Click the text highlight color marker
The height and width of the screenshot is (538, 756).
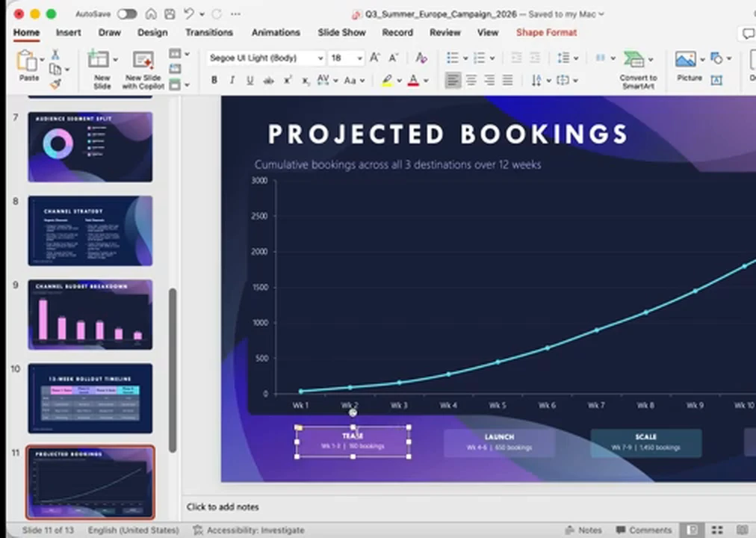[387, 81]
